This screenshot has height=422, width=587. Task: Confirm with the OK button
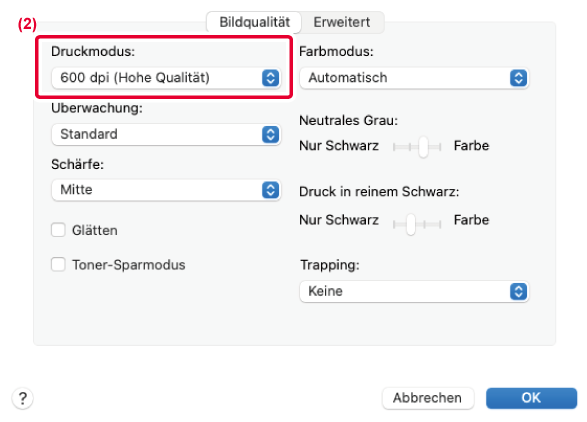(531, 398)
